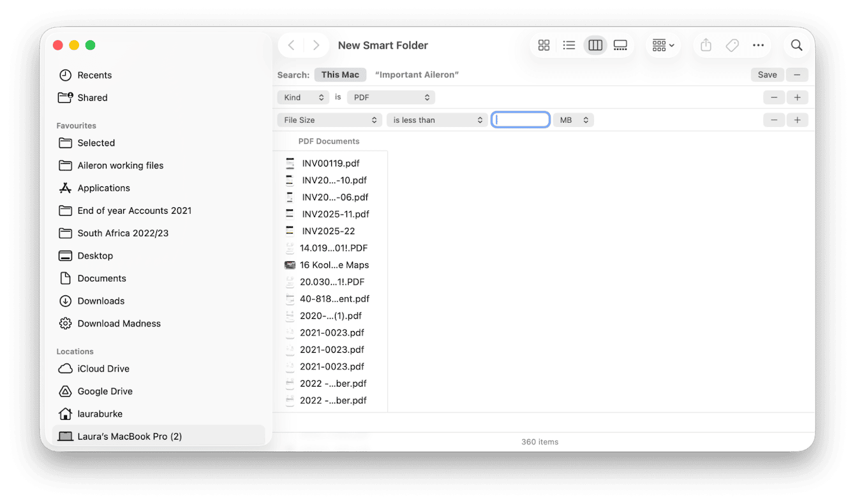Open the Kind criteria dropdown
The width and height of the screenshot is (855, 504).
[302, 97]
